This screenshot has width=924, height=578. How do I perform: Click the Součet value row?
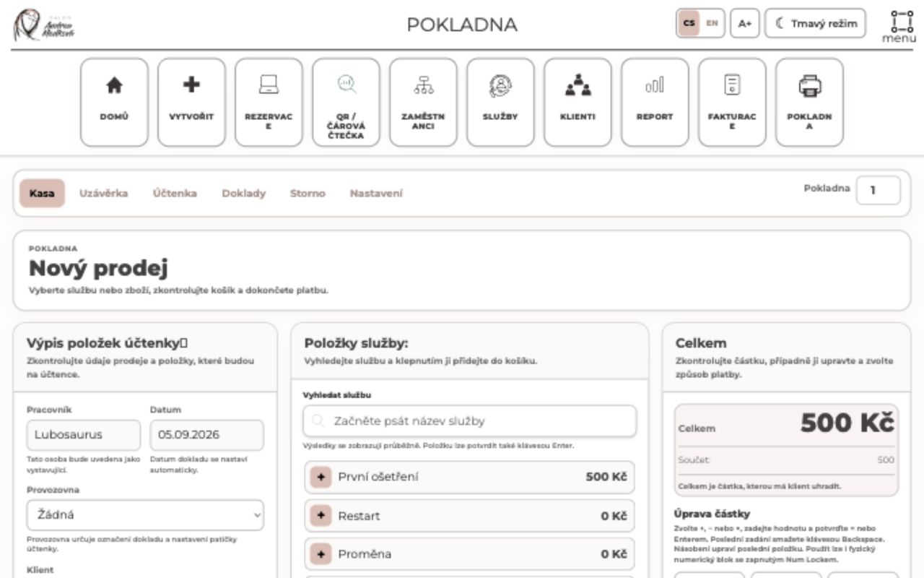click(x=786, y=460)
